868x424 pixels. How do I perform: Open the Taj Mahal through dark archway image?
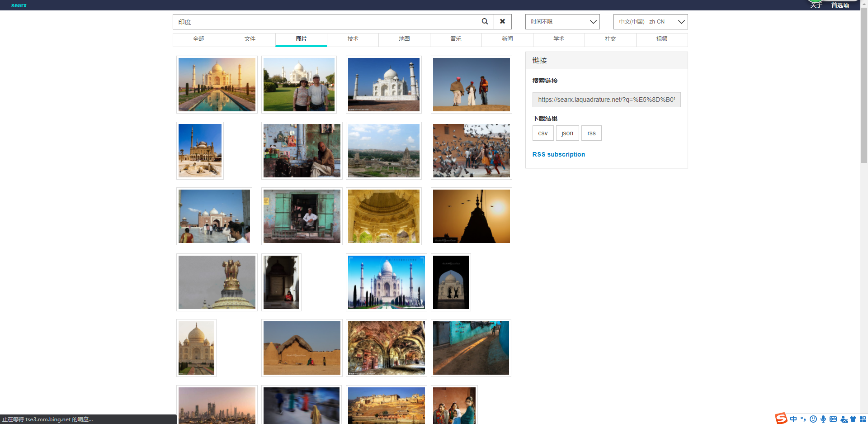point(451,282)
